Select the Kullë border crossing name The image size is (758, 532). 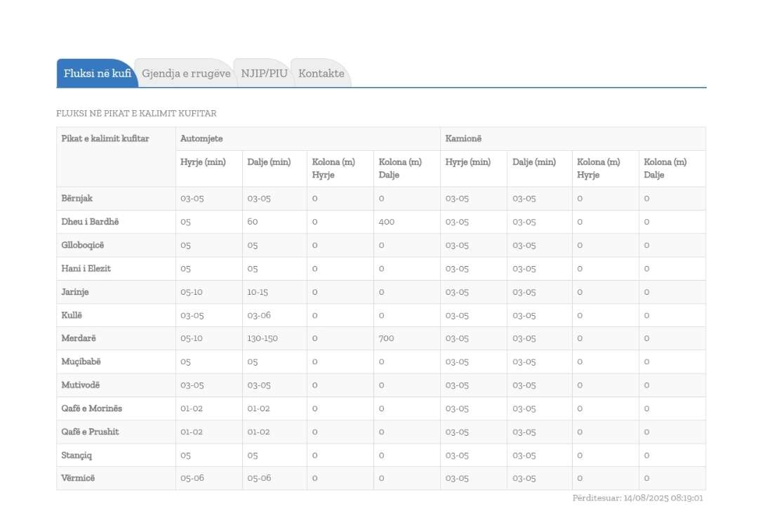73,315
